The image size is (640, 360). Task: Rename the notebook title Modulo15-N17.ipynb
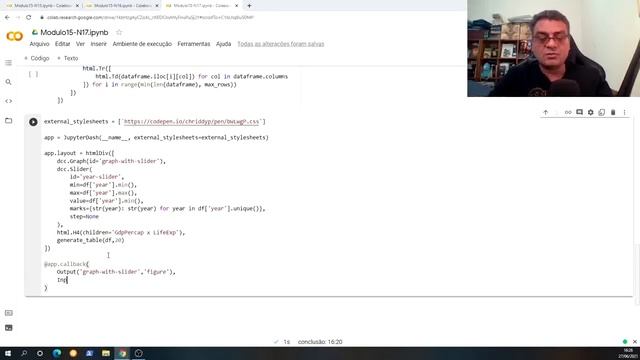click(x=74, y=32)
